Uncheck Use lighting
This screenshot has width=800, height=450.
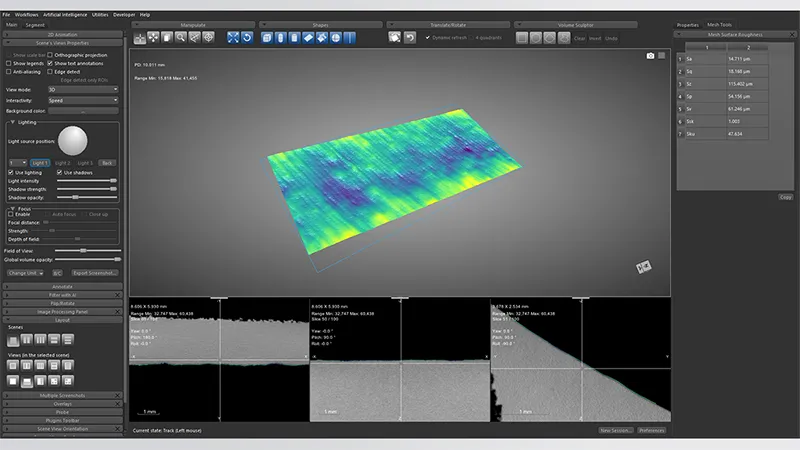[11, 173]
